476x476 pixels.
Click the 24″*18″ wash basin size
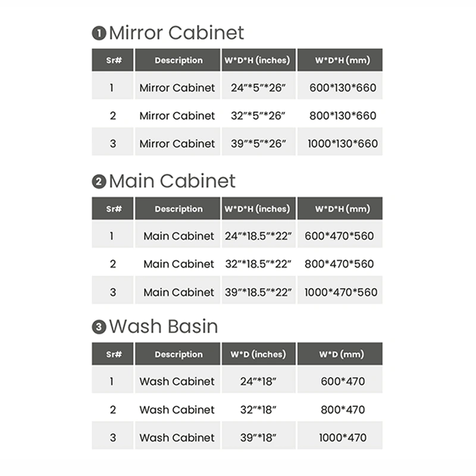pyautogui.click(x=258, y=381)
